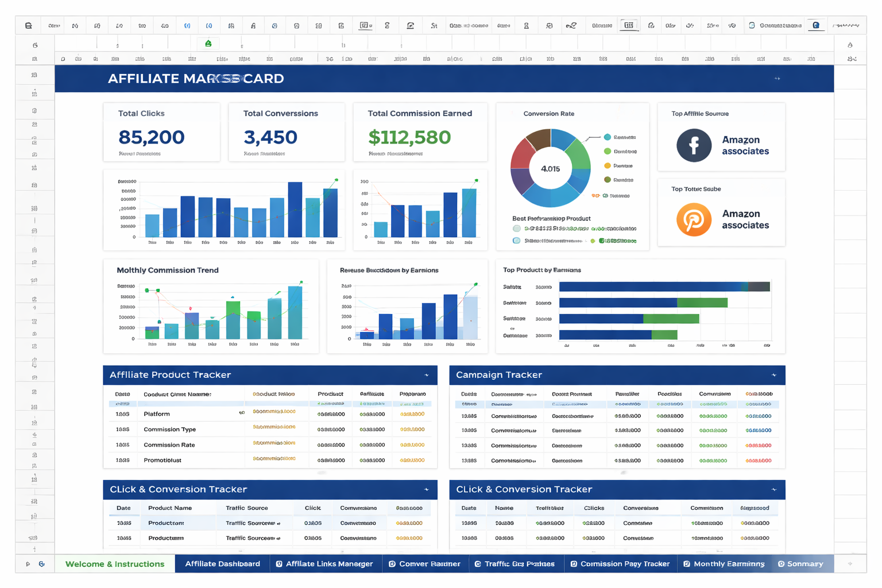Click the Pinterest icon under Top Traffic Source
Image resolution: width=882 pixels, height=588 pixels.
[694, 220]
